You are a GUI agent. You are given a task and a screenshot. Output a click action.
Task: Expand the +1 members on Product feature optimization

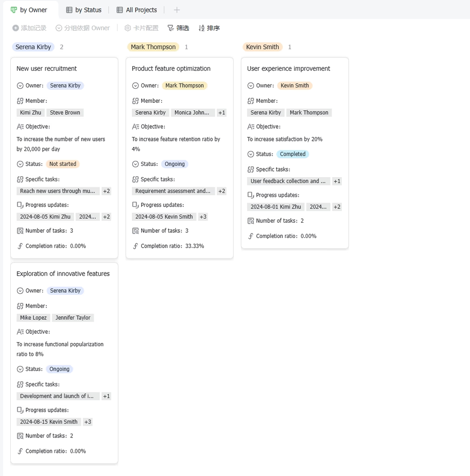point(222,112)
